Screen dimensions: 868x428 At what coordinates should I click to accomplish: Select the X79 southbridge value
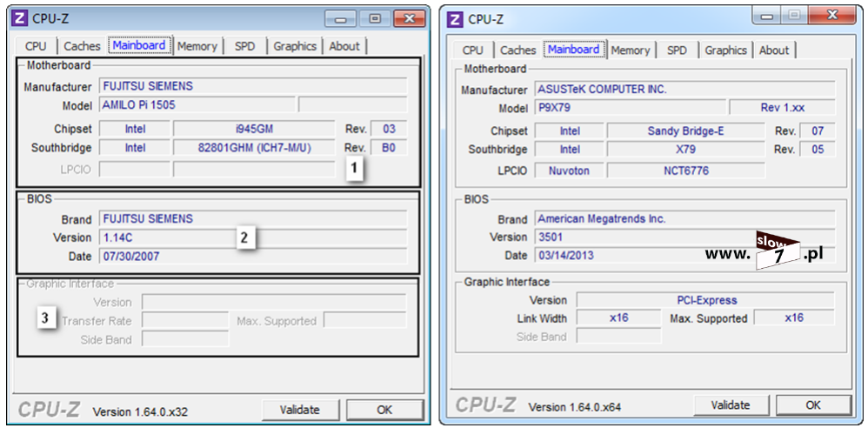(x=686, y=150)
